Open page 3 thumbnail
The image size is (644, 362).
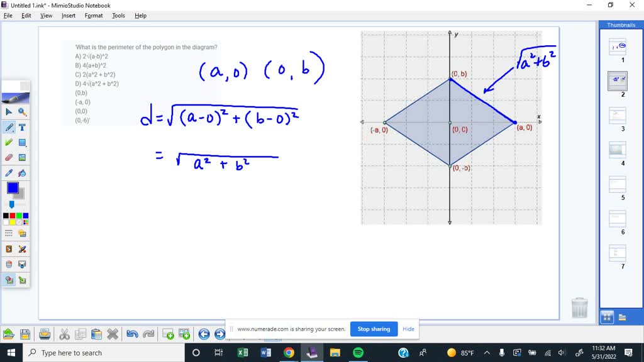pos(618,116)
